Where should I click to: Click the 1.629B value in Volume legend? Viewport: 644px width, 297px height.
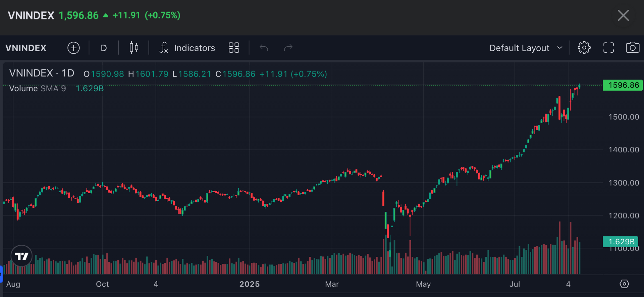pyautogui.click(x=90, y=89)
